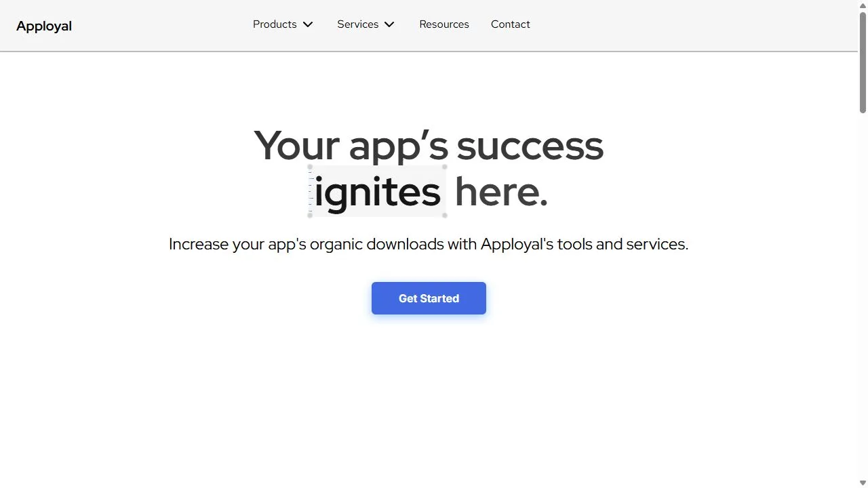
Task: Click the scrollbar down arrow
Action: pyautogui.click(x=863, y=483)
